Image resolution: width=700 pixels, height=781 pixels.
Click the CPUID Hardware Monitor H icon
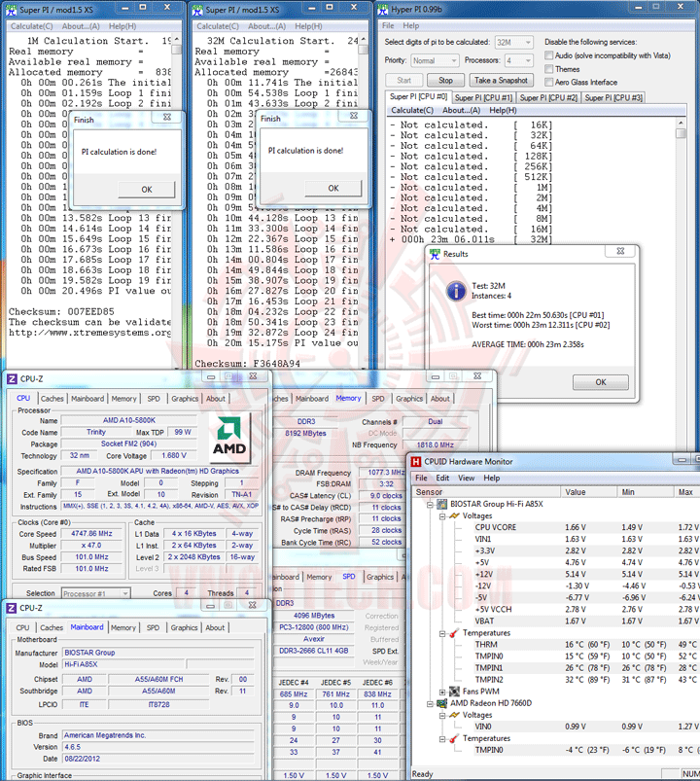(416, 462)
